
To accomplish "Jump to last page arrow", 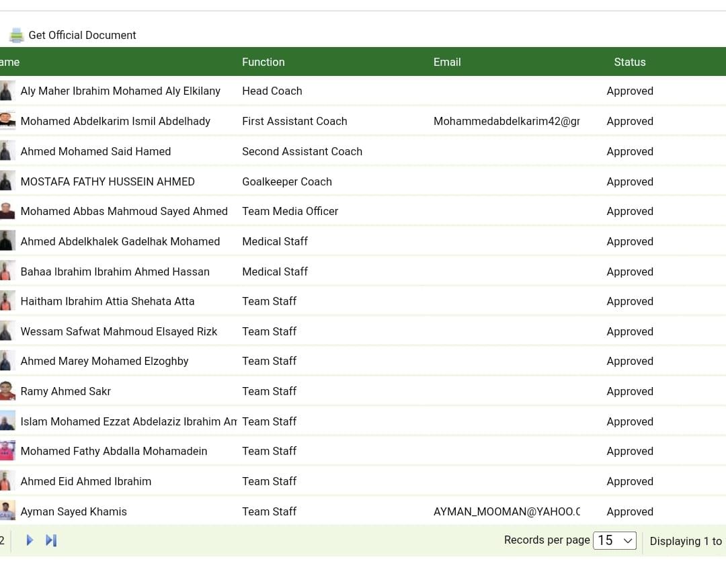I will 51,540.
